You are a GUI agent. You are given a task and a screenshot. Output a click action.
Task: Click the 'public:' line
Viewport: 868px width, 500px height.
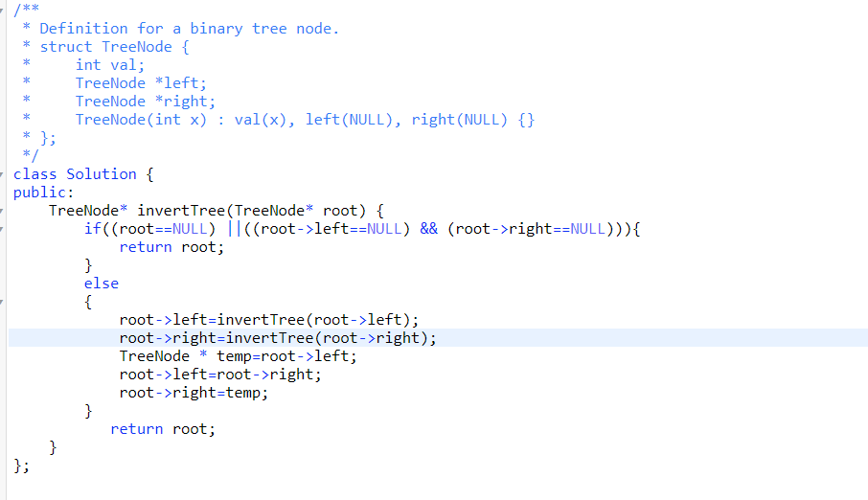pyautogui.click(x=43, y=193)
